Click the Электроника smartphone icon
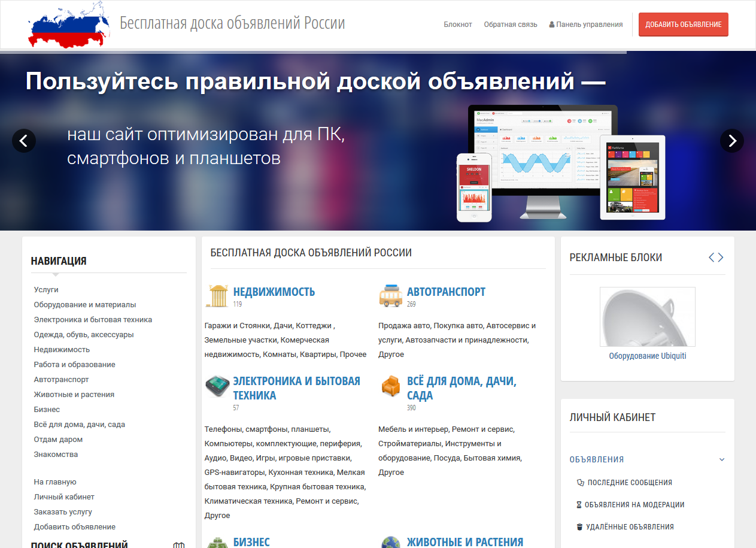756x548 pixels. 217,386
